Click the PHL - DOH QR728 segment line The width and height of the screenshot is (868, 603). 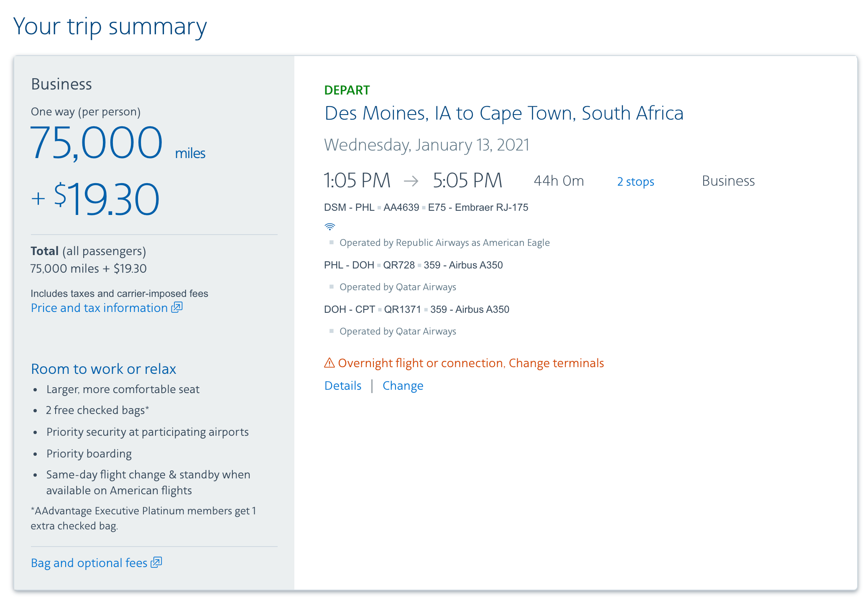[413, 265]
